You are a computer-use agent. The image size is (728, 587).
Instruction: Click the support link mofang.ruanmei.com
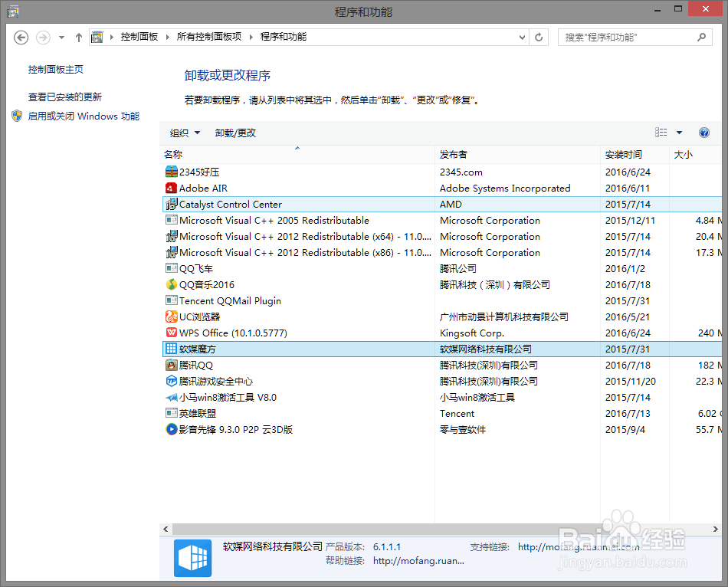coord(579,547)
